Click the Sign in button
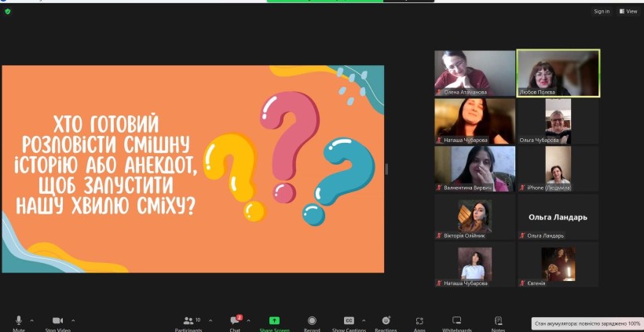 click(602, 12)
